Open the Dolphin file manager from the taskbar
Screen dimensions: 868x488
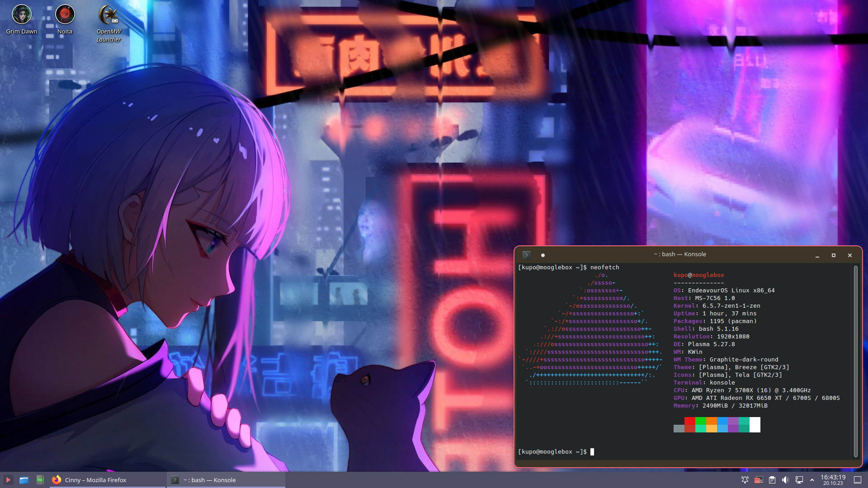point(24,480)
